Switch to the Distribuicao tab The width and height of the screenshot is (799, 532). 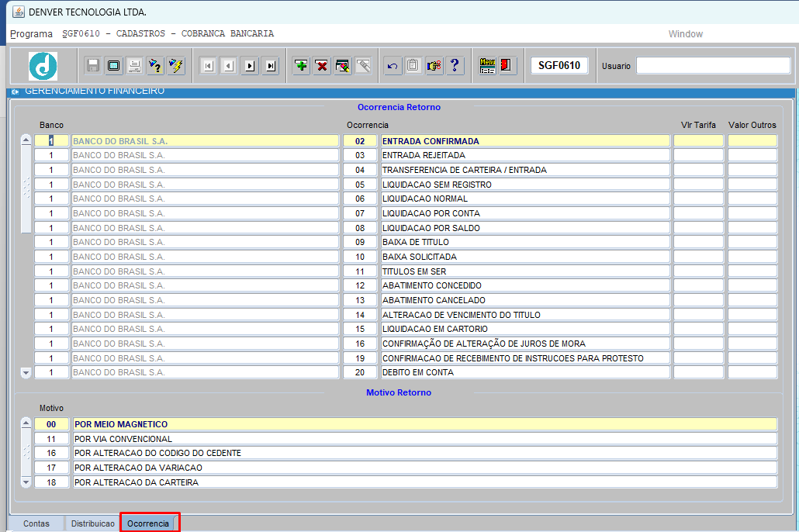(93, 523)
